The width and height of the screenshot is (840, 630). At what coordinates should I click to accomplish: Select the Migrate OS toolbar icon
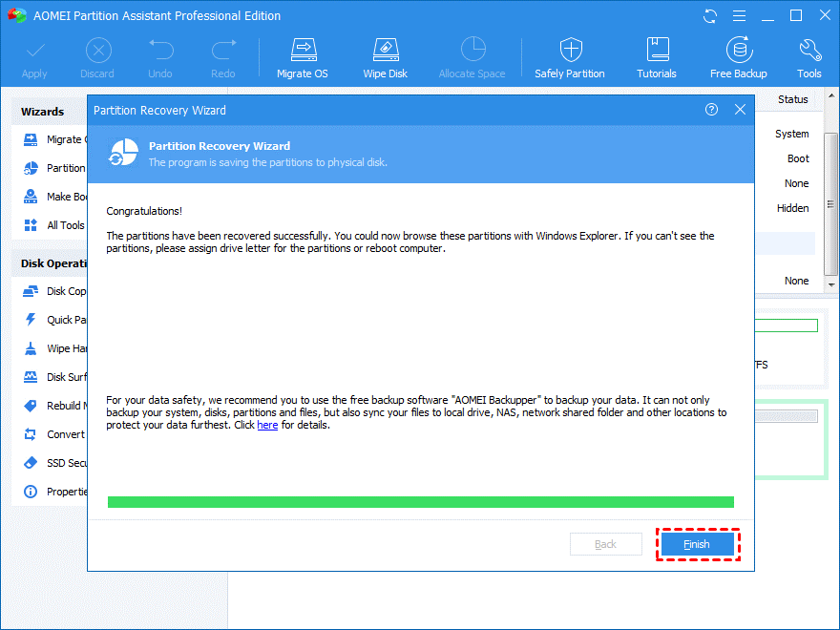click(302, 55)
